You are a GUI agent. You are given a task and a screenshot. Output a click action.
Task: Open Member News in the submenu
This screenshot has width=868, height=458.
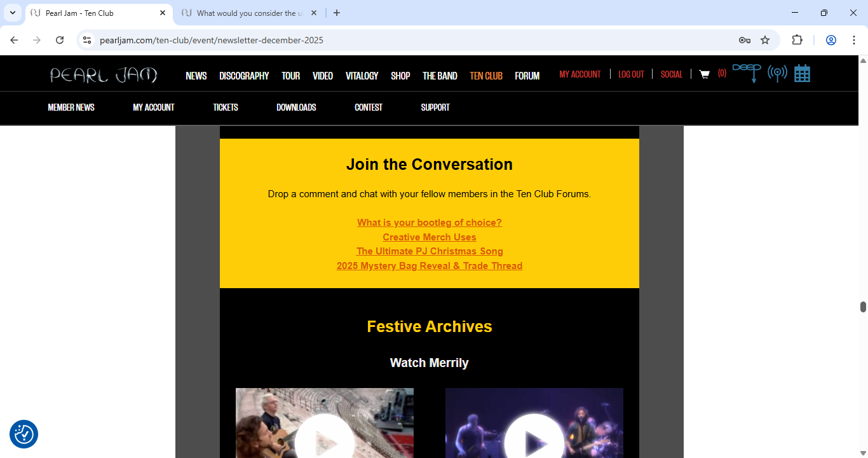[71, 108]
